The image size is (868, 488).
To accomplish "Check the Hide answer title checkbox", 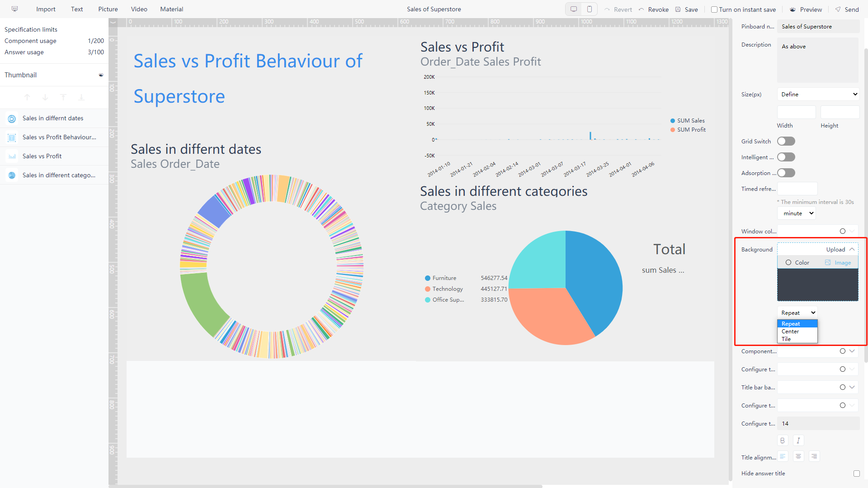I will point(857,474).
